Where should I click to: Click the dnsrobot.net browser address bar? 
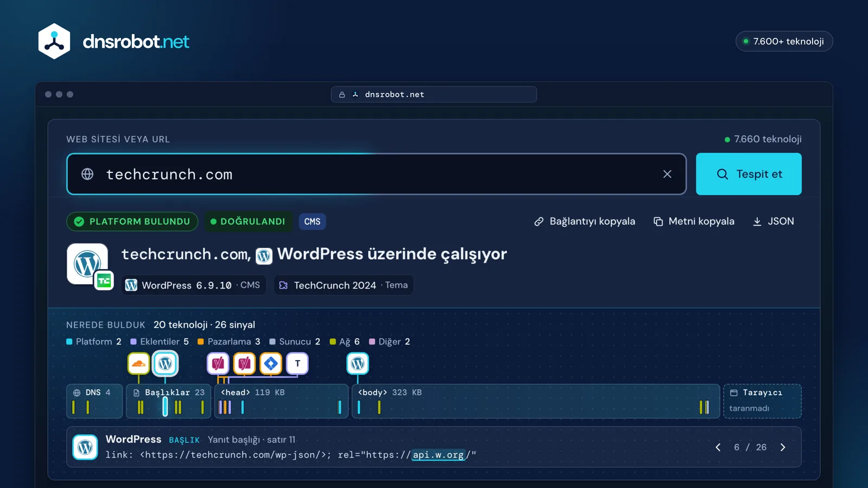tap(434, 94)
